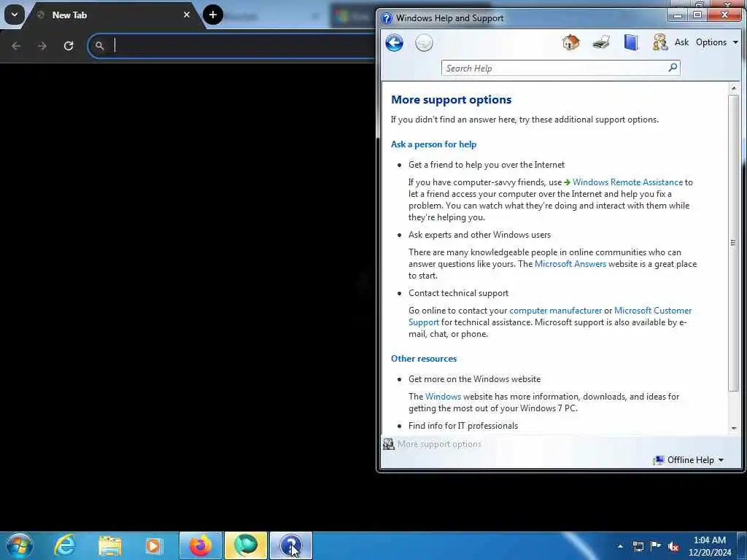Open the browser tab list dropdown
The width and height of the screenshot is (747, 560).
[x=15, y=15]
